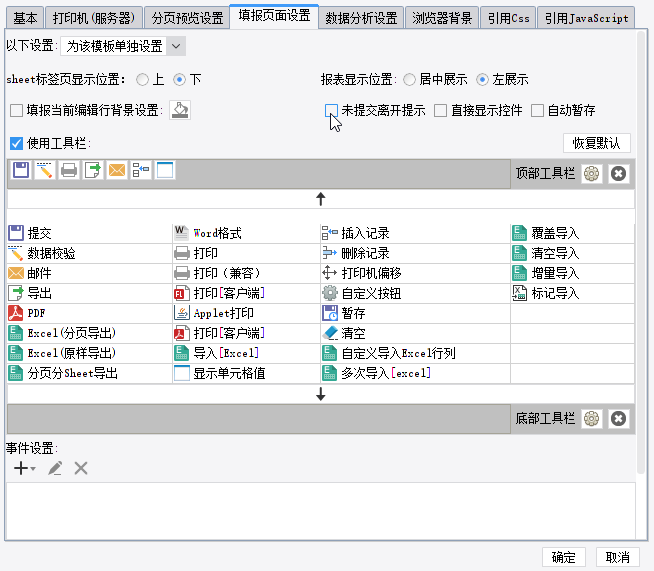Screen dimensions: 654x571
Task: Choose 左展示 report position
Action: (482, 80)
